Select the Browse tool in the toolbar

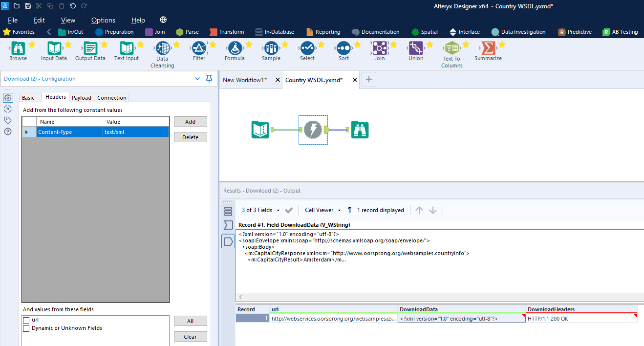[x=18, y=49]
